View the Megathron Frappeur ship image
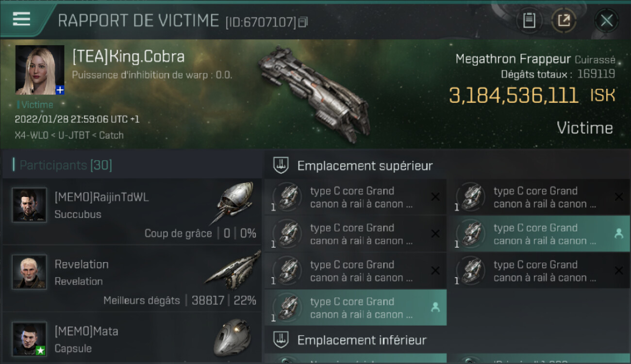Viewport: 631px width, 364px height. tap(315, 91)
